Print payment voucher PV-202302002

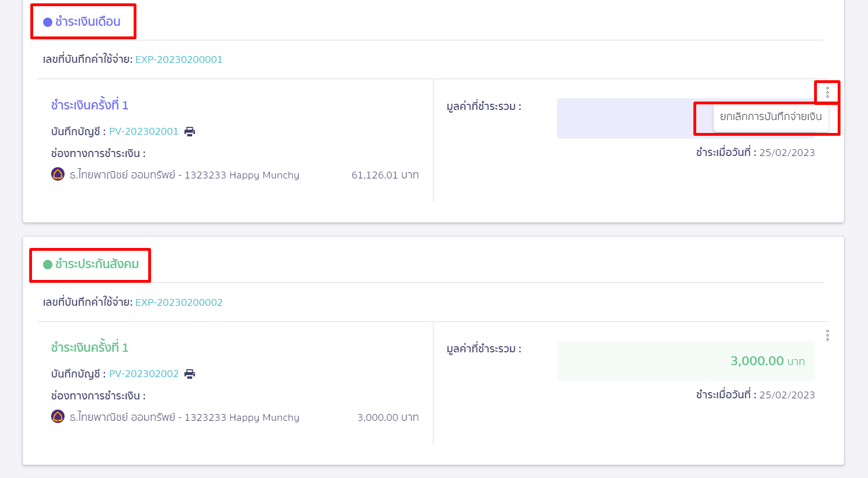coord(190,374)
